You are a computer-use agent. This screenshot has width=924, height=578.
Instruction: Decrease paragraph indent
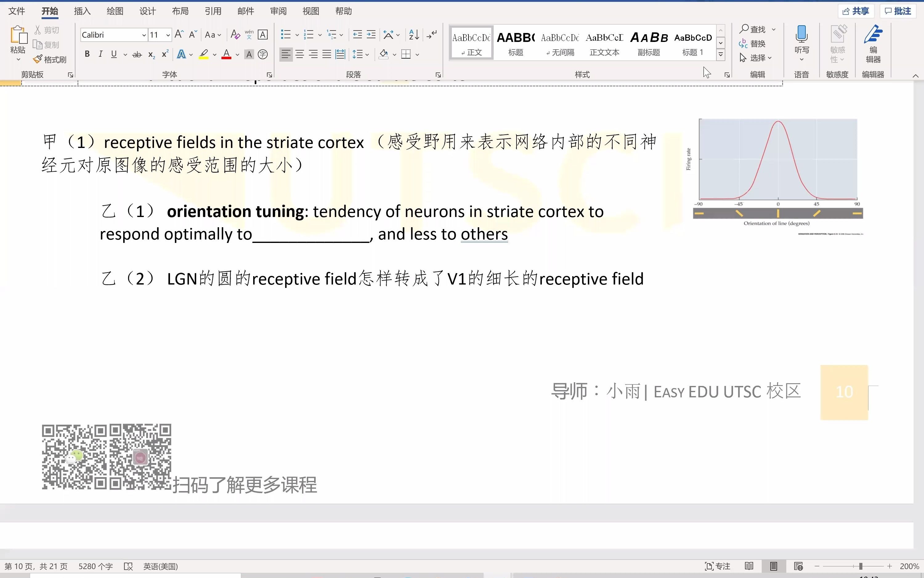click(357, 35)
